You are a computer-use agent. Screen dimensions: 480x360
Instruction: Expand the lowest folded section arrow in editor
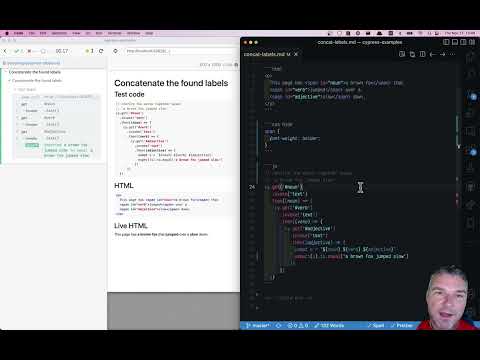[257, 308]
